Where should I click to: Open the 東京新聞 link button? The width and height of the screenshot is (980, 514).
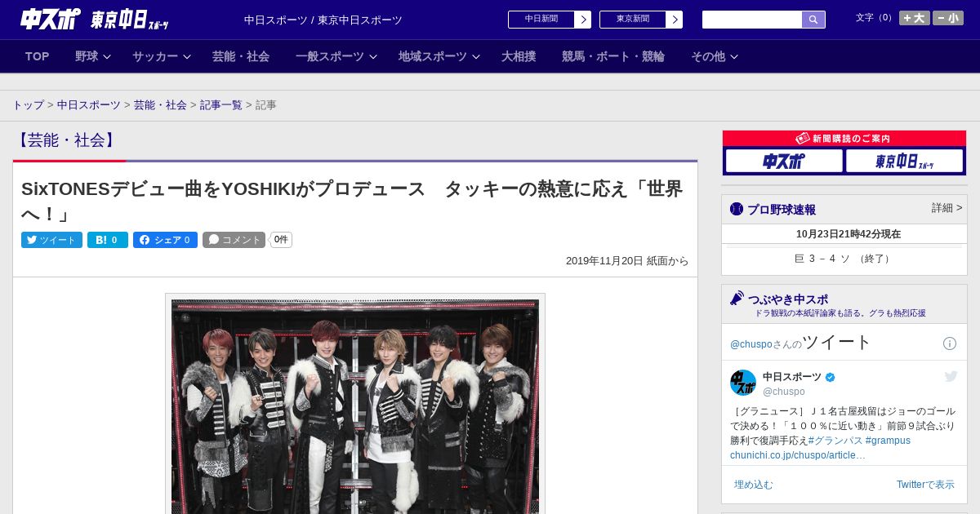point(641,20)
